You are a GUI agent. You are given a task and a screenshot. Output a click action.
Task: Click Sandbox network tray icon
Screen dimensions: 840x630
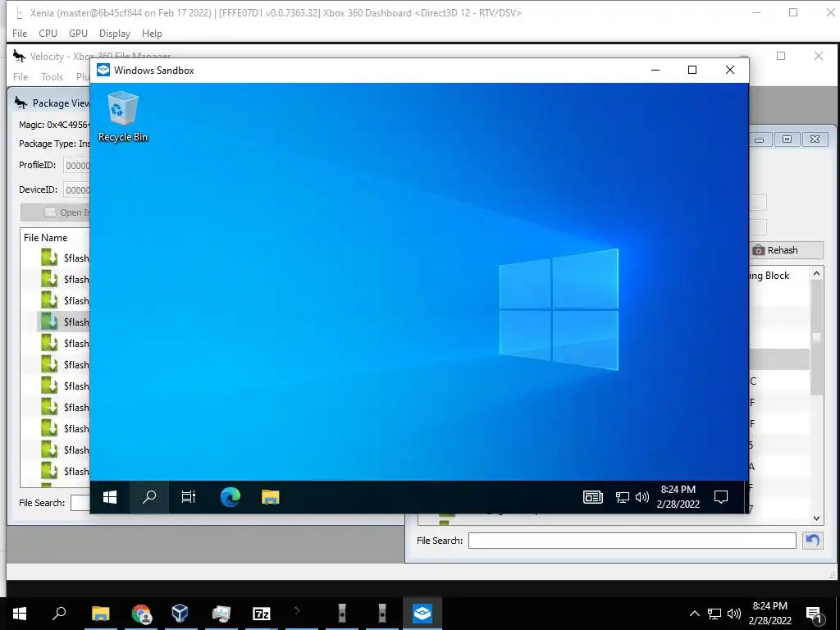(622, 498)
